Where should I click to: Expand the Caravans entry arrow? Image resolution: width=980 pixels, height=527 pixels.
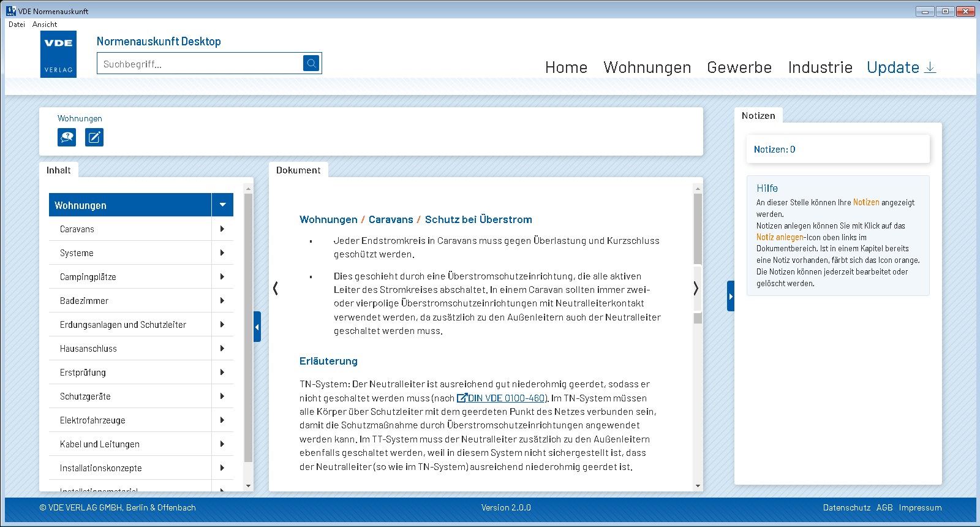pyautogui.click(x=222, y=229)
